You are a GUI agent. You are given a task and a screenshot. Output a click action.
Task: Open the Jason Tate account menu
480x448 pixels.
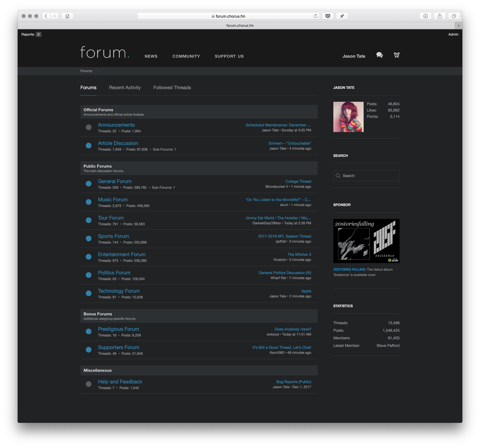pos(354,56)
